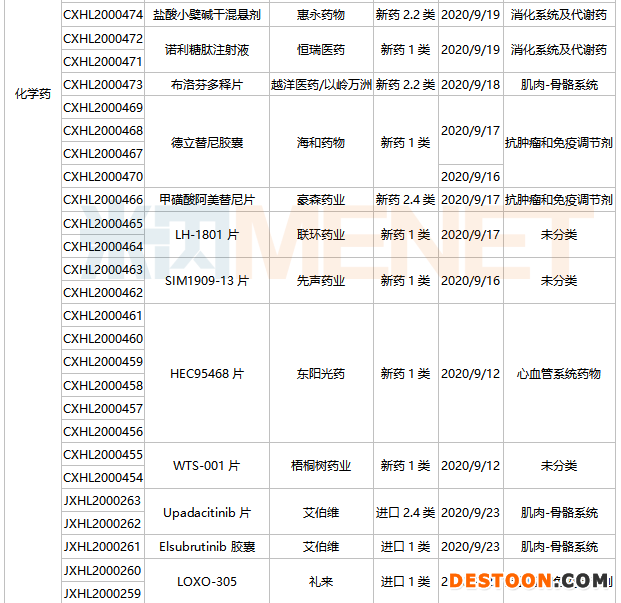The height and width of the screenshot is (603, 621).
Task: Click the Elsubrutinib 胶囊 entry
Action: (x=207, y=547)
